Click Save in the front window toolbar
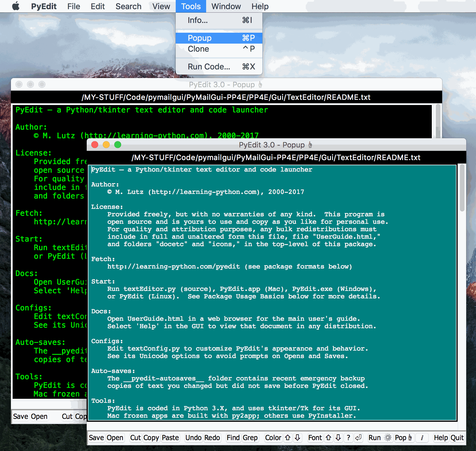Image resolution: width=476 pixels, height=451 pixels. (x=96, y=438)
